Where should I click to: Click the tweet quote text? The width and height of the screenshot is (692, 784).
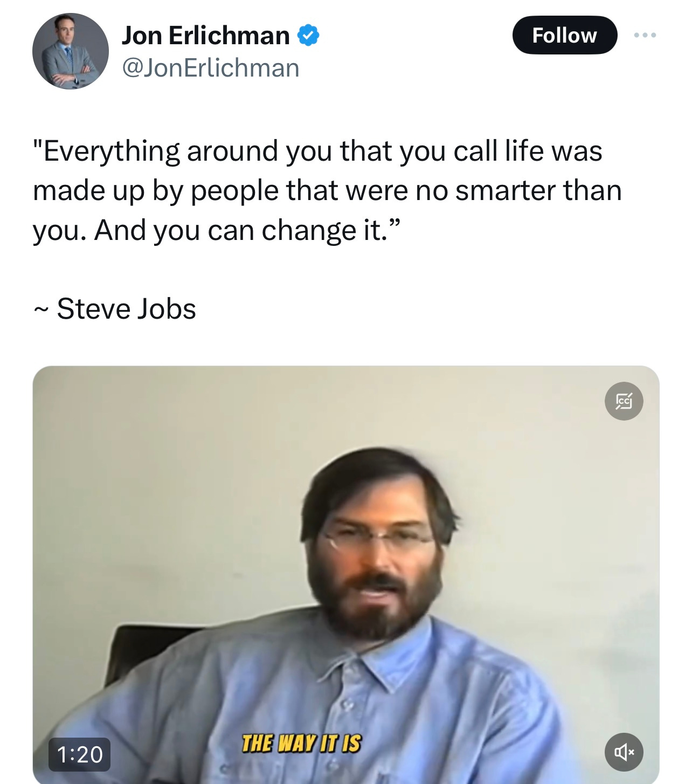click(x=327, y=190)
